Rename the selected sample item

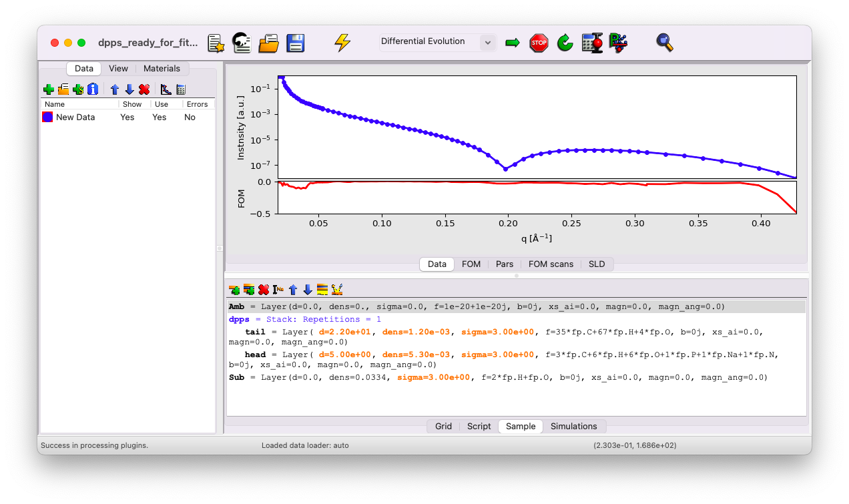point(278,290)
